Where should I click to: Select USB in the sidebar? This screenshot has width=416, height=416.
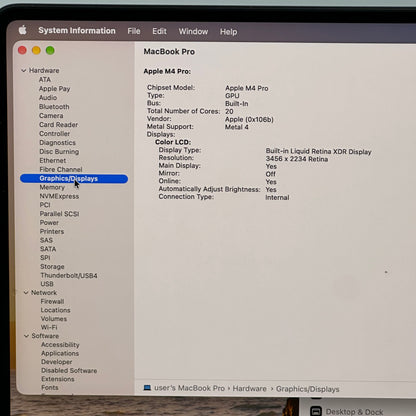[47, 284]
